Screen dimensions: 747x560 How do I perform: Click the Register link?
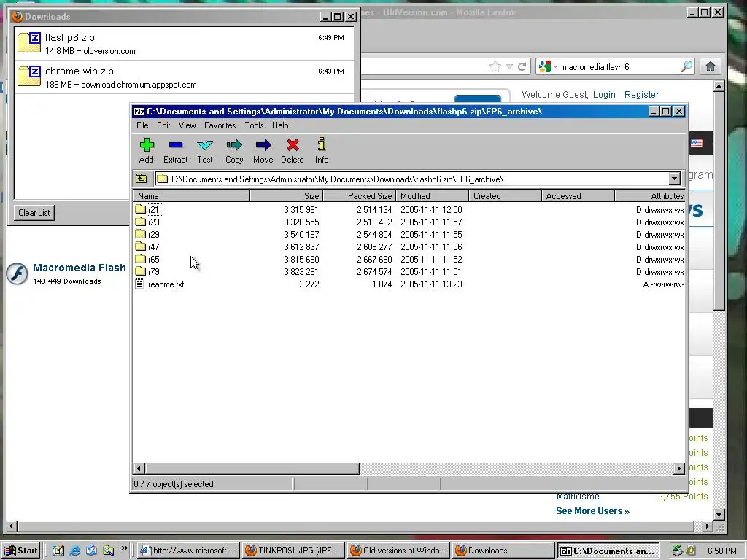tap(641, 95)
